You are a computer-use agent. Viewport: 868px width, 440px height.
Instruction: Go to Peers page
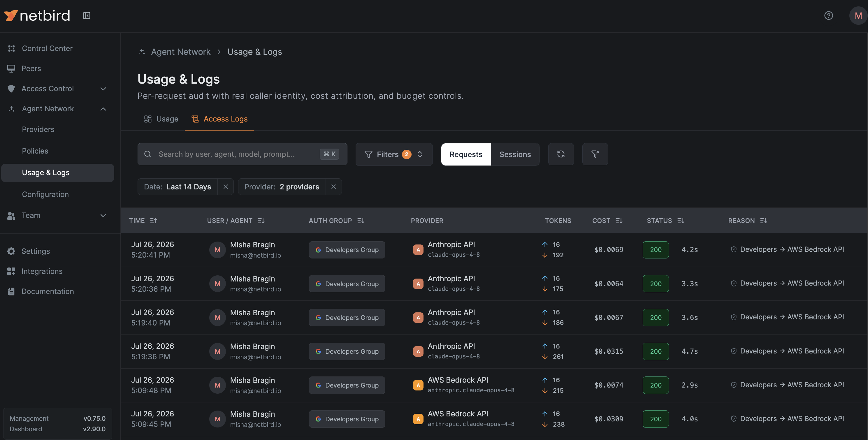point(31,68)
